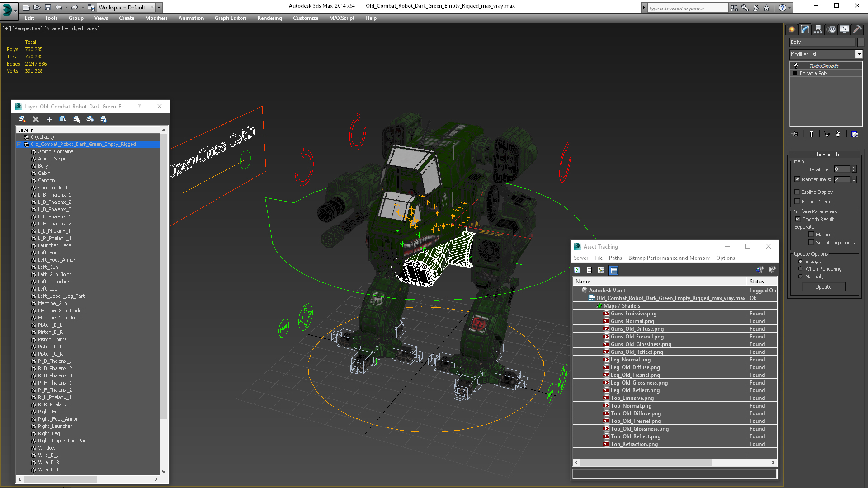Open the Create command panel tab
This screenshot has width=868, height=488.
792,29
